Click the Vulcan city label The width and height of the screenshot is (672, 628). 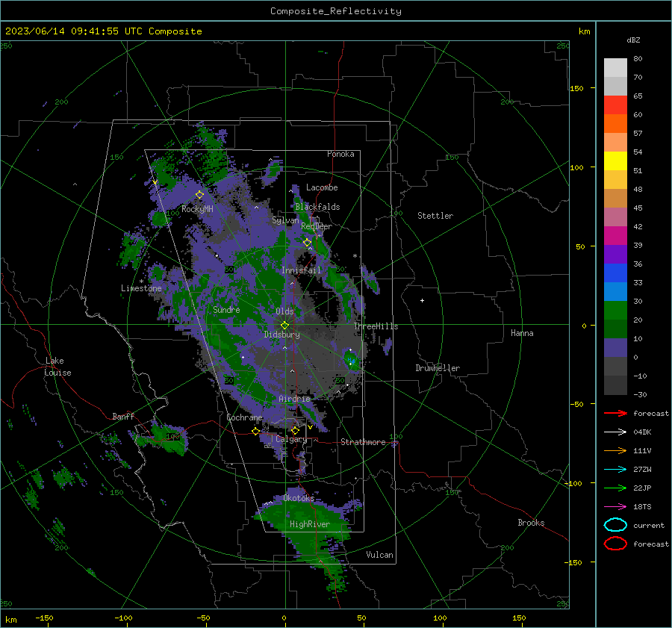379,555
